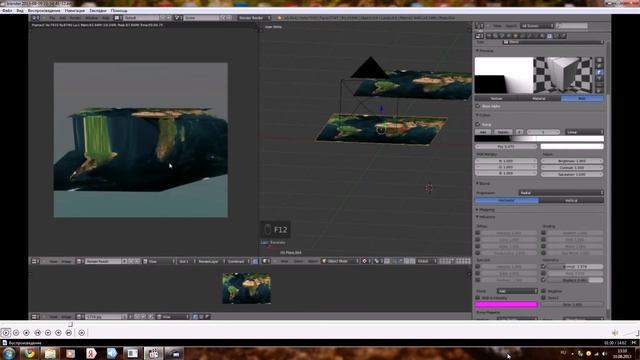Stop video playback in media player

[x=26, y=333]
